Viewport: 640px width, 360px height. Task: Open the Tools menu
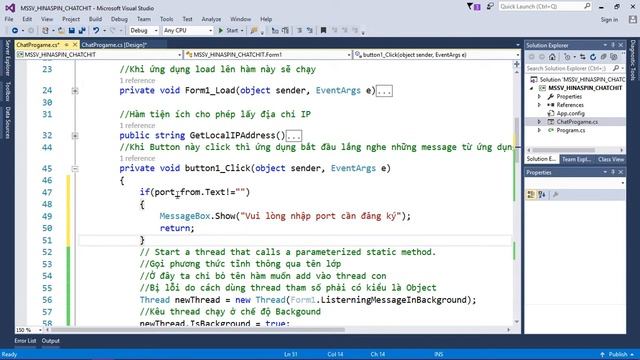[167, 19]
